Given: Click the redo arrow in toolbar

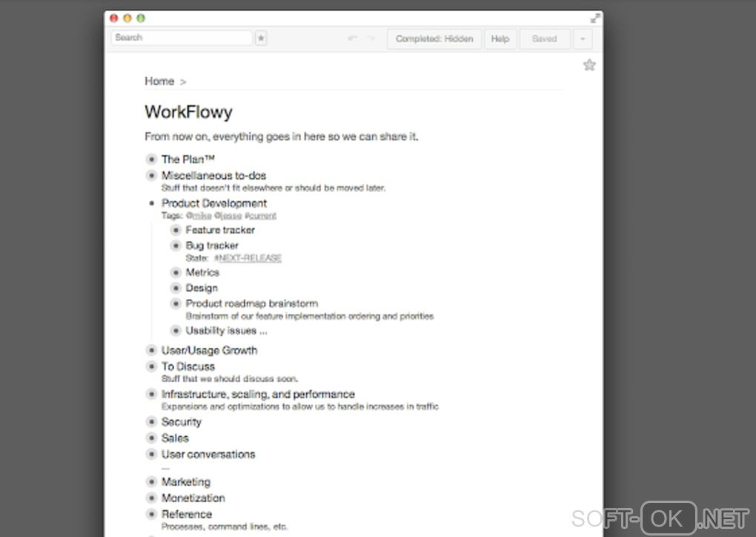Looking at the screenshot, I should tap(371, 38).
